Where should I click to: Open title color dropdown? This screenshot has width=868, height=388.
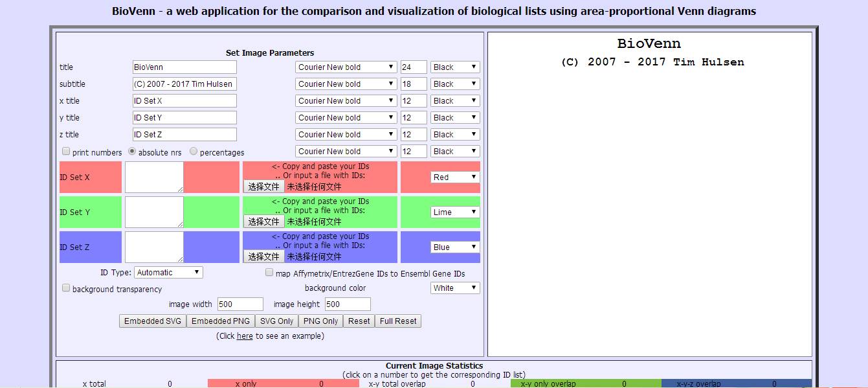coord(455,67)
